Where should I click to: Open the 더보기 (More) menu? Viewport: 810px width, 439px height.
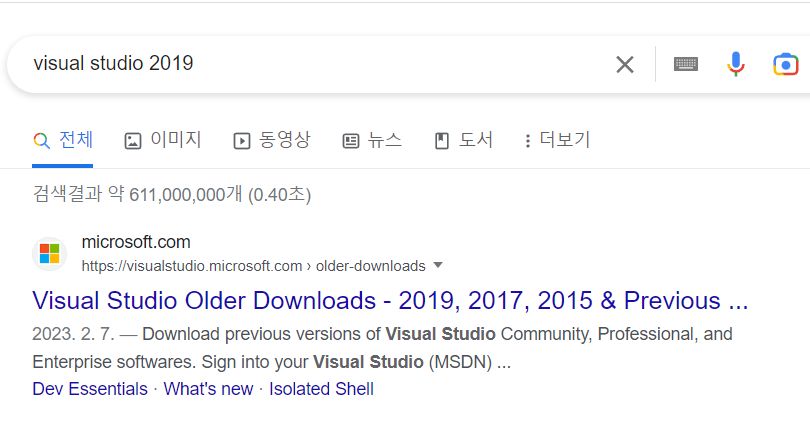click(x=557, y=140)
